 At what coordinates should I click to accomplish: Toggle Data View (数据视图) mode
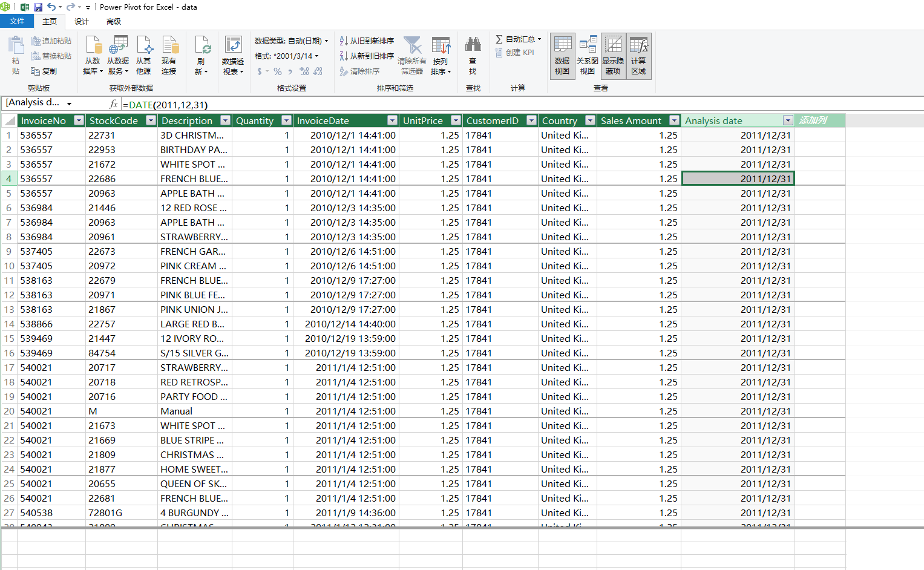point(562,56)
